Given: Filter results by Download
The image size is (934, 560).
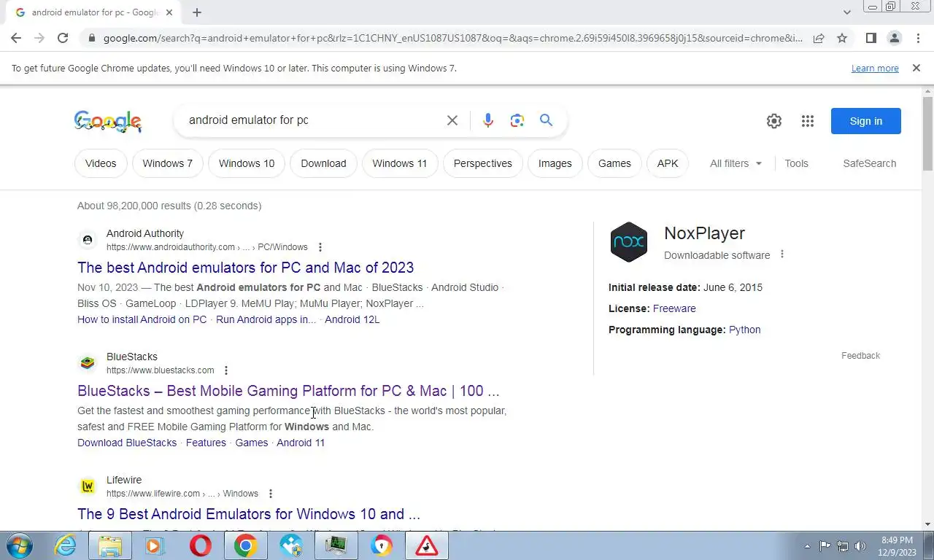Looking at the screenshot, I should 323,163.
